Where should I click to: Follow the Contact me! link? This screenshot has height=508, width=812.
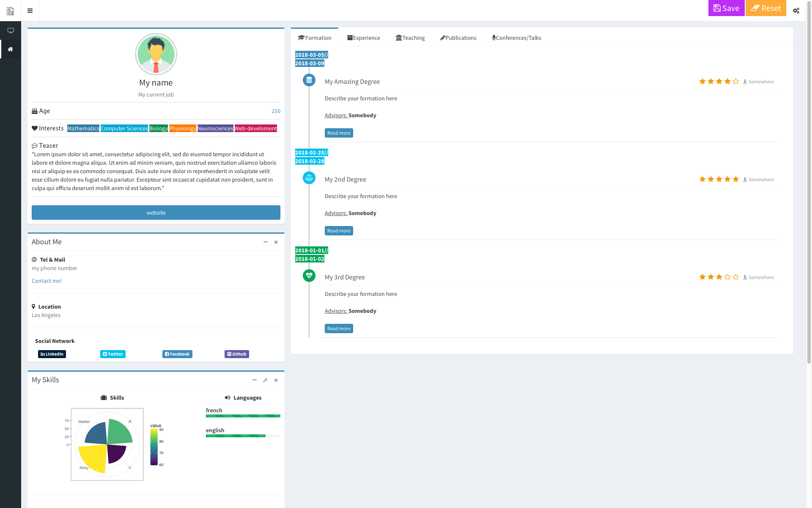pyautogui.click(x=47, y=281)
